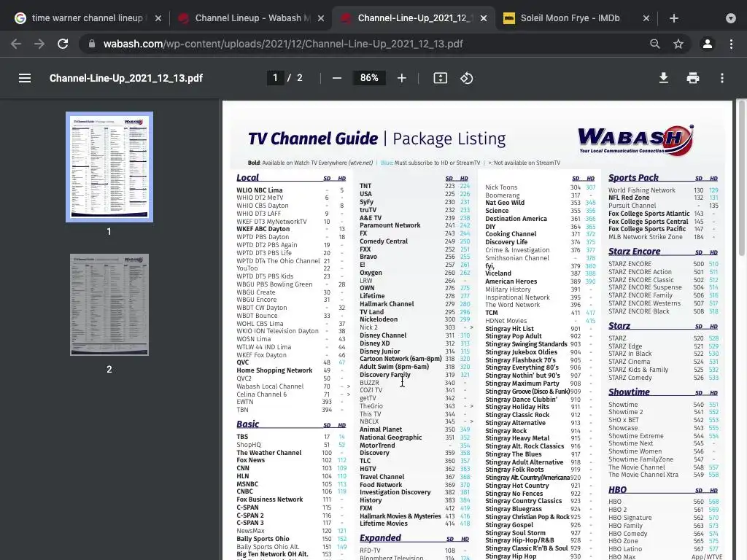Switch to Soleil Moon Frye IMDb tab
This screenshot has width=747, height=560.
click(570, 18)
